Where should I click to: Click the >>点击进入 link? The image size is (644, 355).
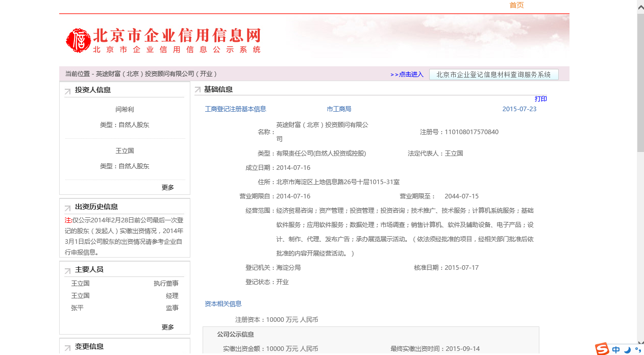[x=407, y=74]
